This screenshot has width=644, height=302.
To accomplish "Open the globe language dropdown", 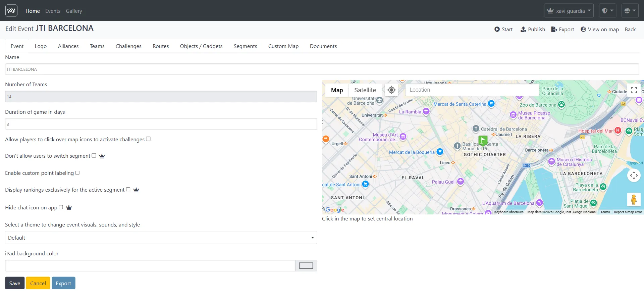I will point(630,11).
